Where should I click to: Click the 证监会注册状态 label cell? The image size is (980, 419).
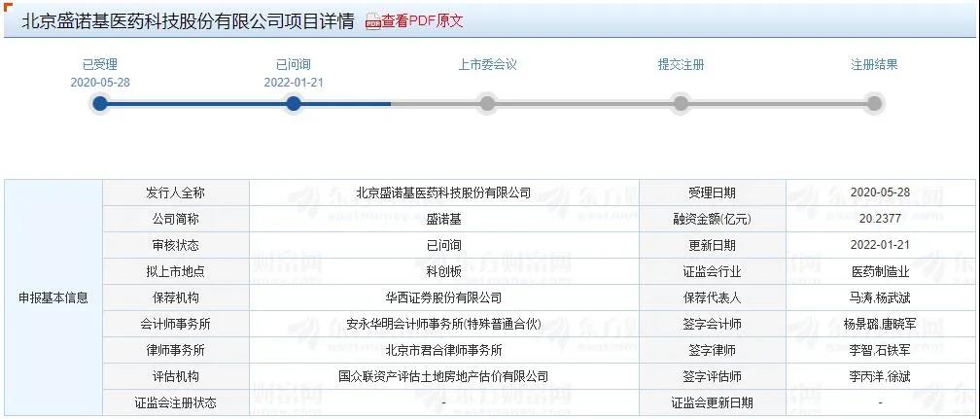coord(176,402)
